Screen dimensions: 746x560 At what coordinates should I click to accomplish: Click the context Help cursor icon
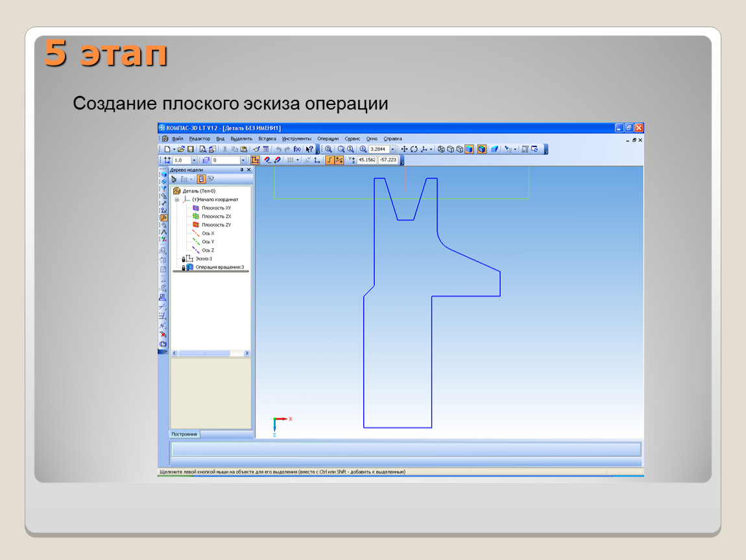309,149
